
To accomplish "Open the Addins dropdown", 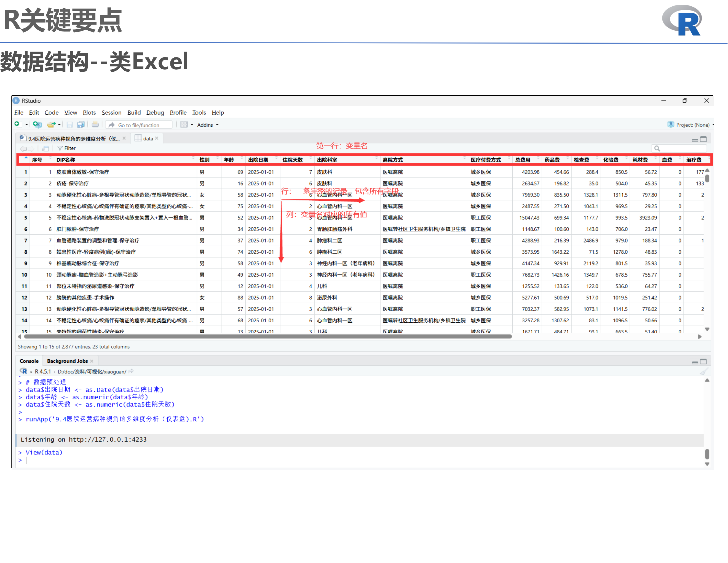I will tap(208, 125).
